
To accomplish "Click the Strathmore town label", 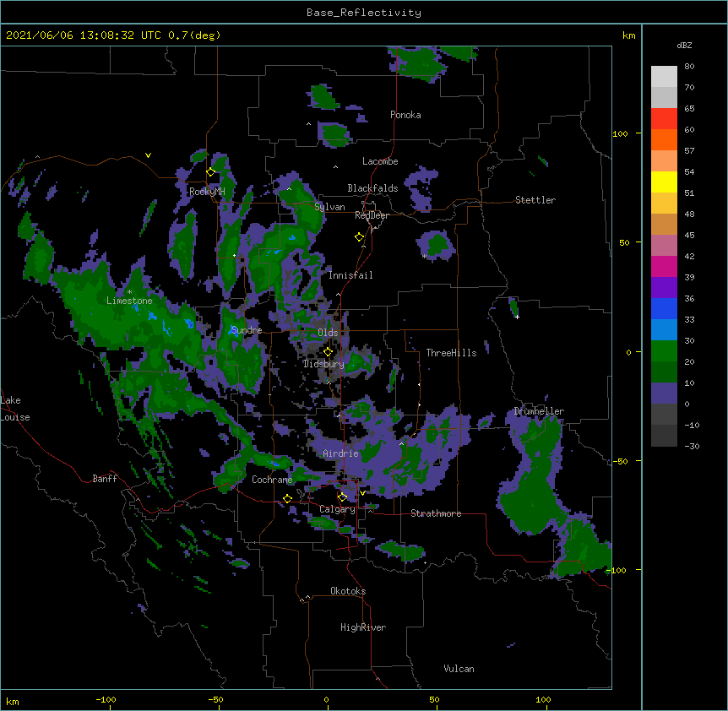I will pos(436,513).
